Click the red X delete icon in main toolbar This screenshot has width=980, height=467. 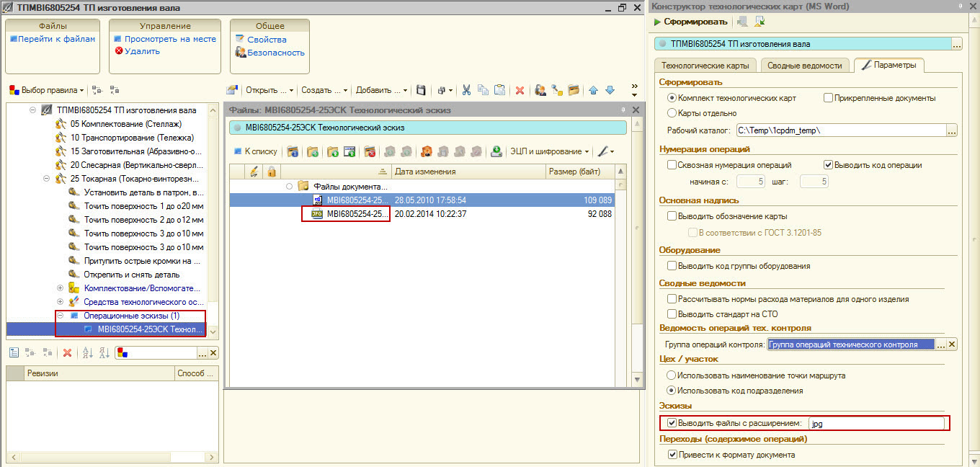519,90
